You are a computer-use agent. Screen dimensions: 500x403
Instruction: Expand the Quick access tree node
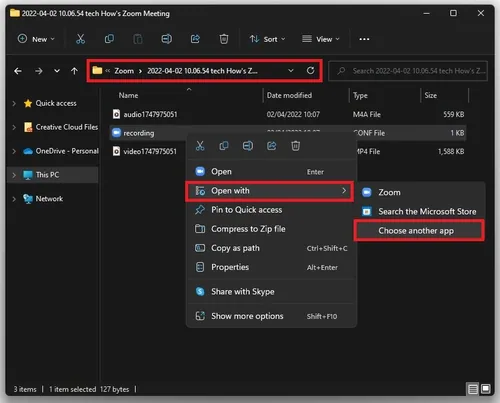14,103
